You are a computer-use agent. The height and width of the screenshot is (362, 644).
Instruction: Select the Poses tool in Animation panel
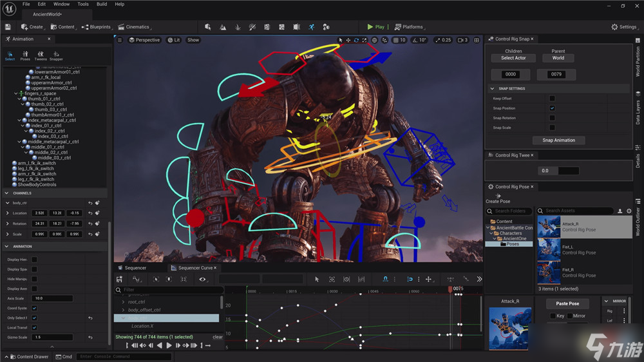pos(25,56)
